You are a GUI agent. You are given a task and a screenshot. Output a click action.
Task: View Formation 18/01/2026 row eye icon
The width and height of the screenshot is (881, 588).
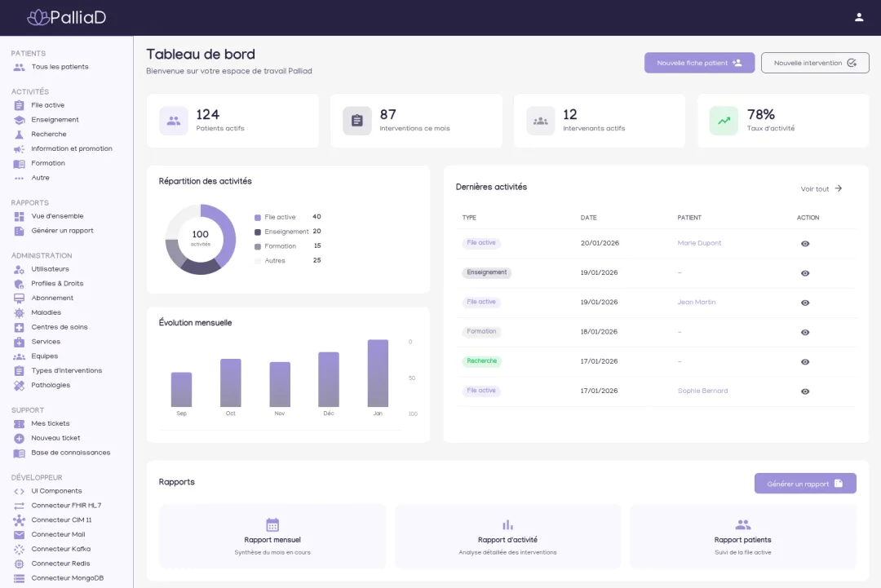click(804, 333)
